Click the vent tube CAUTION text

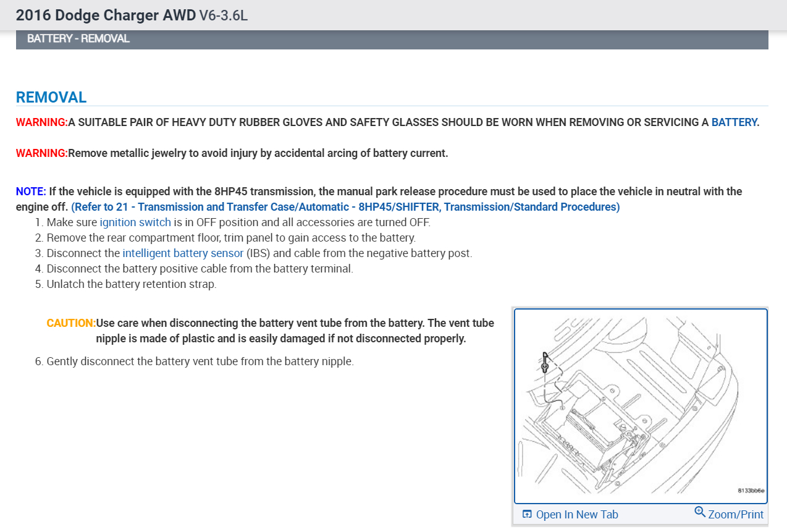tap(271, 331)
